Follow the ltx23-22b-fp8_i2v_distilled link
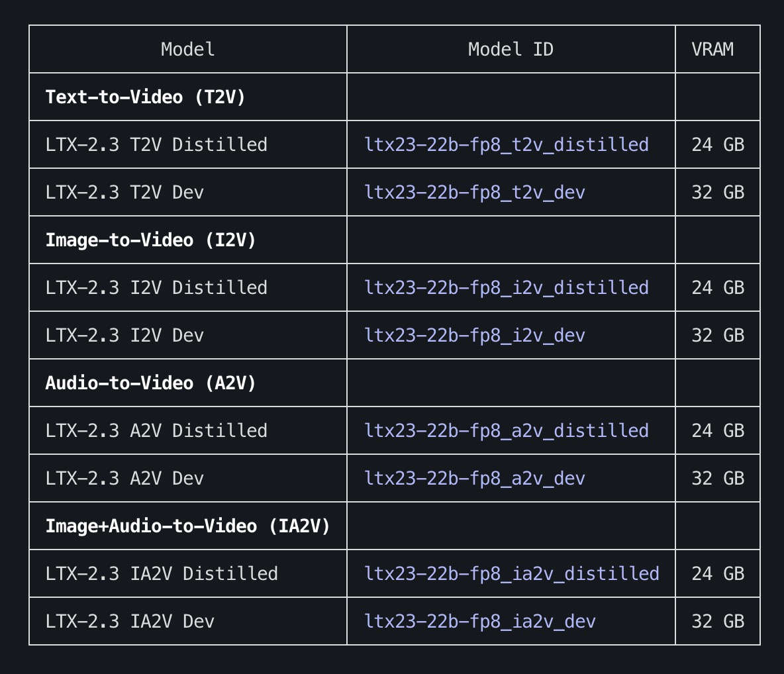This screenshot has height=674, width=784. (506, 287)
